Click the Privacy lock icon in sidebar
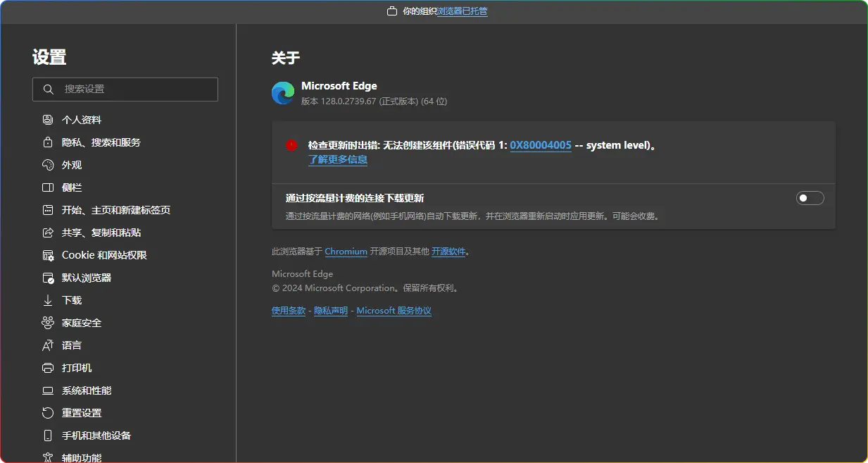Viewport: 868px width, 463px height. coord(48,142)
